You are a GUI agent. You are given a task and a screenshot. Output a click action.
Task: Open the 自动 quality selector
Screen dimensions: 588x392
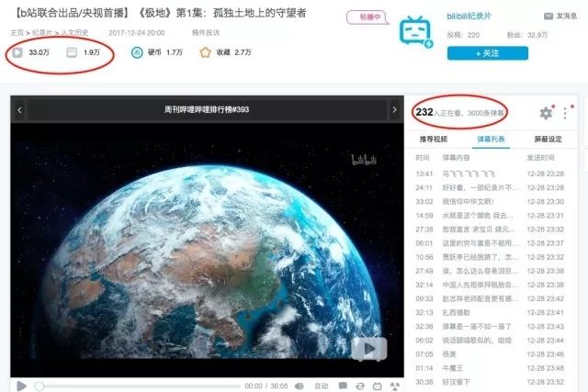[x=321, y=386]
